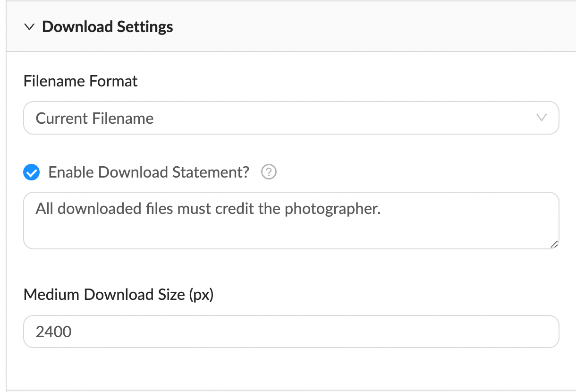Click the blue checkmark beside Enable Download Statement

tap(32, 173)
